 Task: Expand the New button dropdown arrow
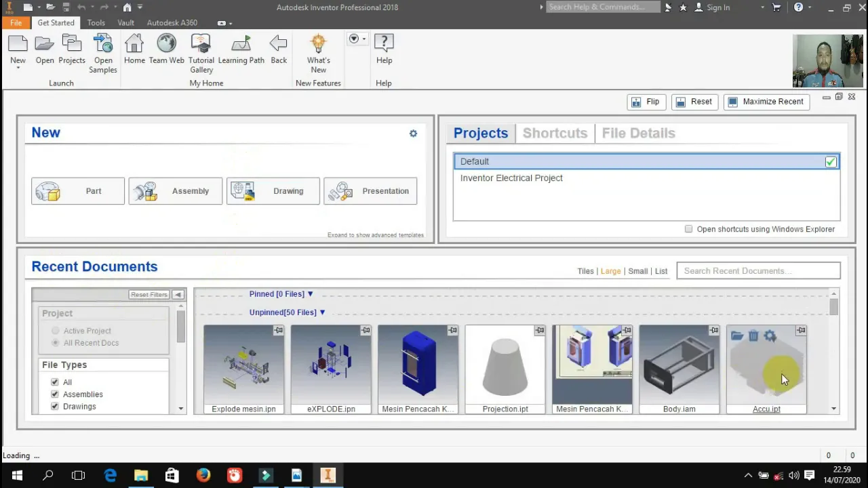point(18,68)
